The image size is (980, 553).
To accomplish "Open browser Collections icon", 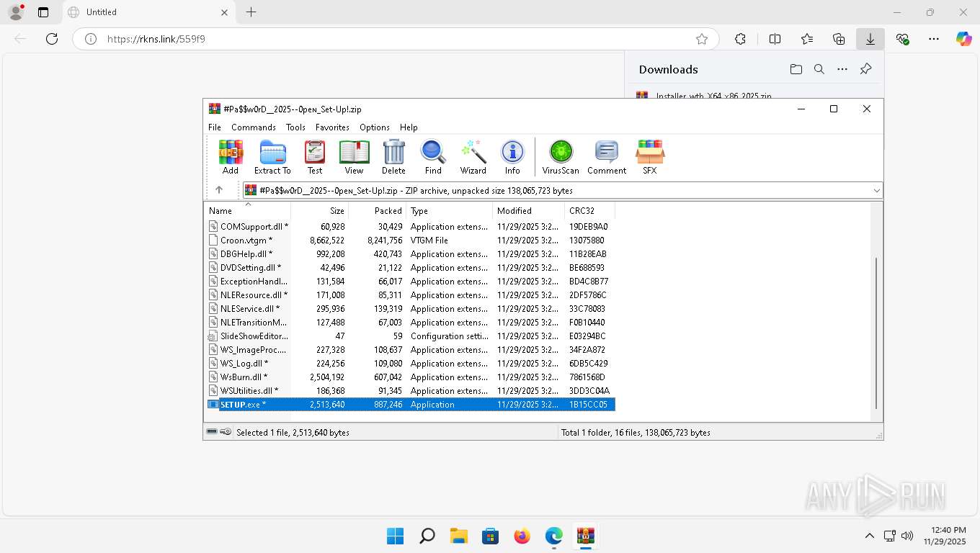I will pyautogui.click(x=839, y=39).
